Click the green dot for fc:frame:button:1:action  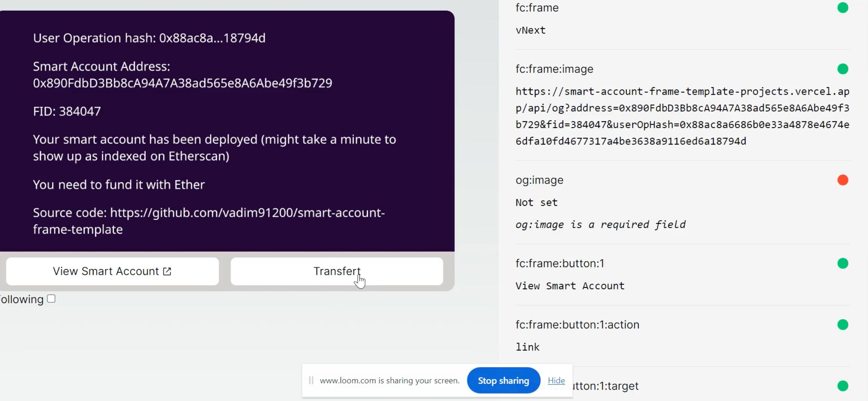click(x=843, y=324)
